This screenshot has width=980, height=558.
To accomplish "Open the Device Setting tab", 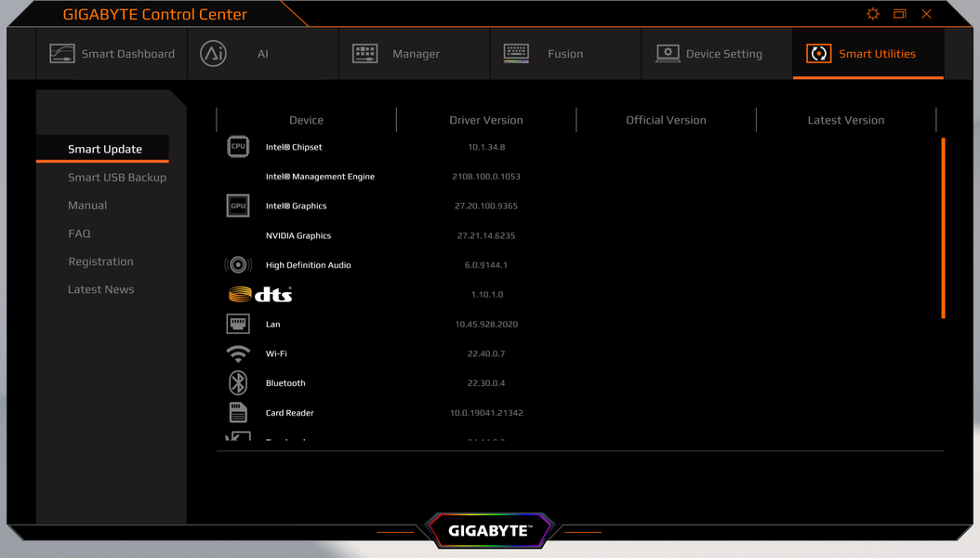I will coord(717,54).
